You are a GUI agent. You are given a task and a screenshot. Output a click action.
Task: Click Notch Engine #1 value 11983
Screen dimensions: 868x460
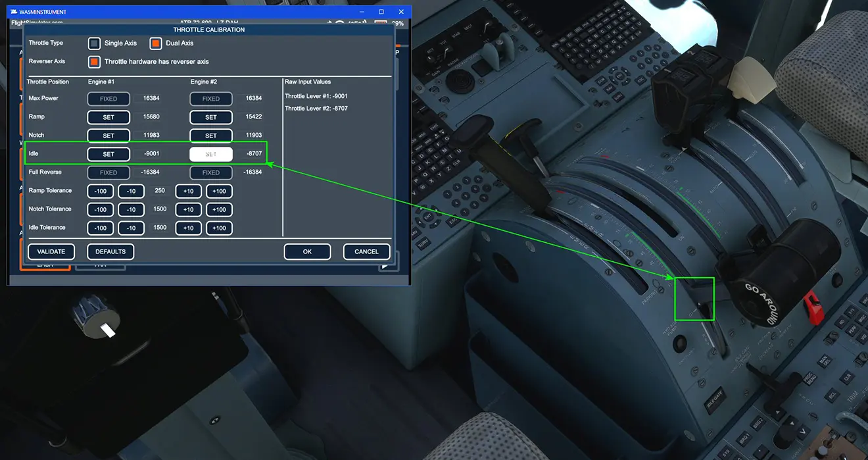pos(151,136)
